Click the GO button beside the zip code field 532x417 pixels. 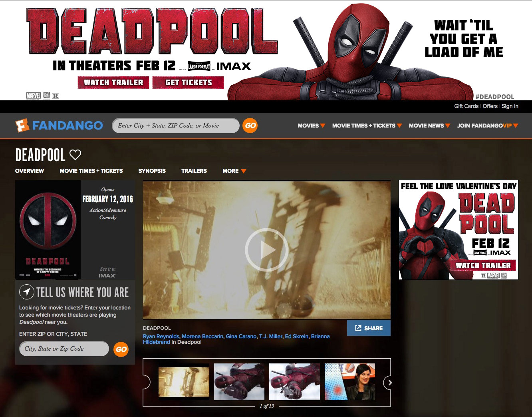click(121, 349)
